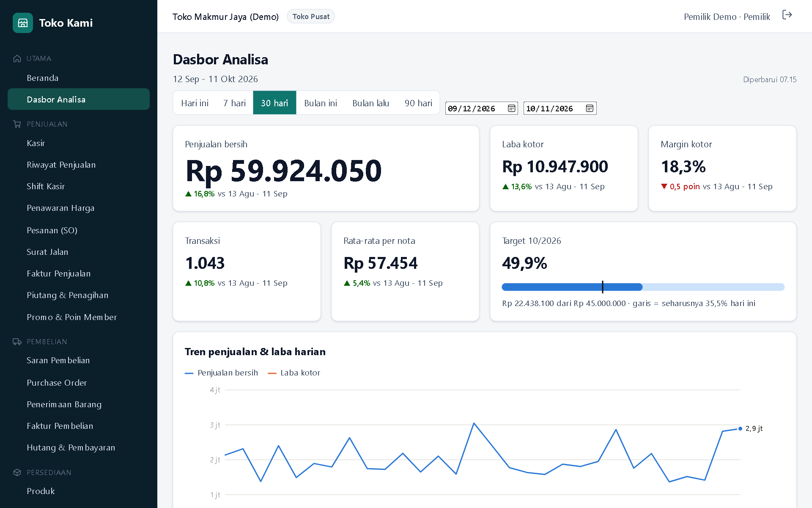This screenshot has height=508, width=812.
Task: Click the box icon beside PERSEDIAAN
Action: (x=17, y=472)
